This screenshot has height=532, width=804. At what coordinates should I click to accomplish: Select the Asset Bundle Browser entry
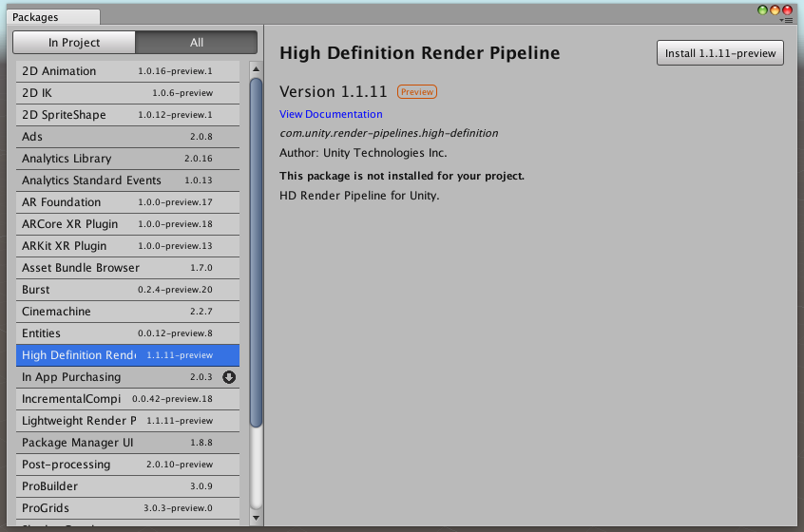(127, 268)
